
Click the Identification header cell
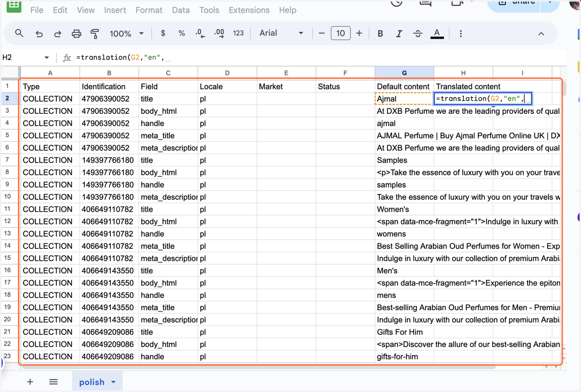coord(109,87)
